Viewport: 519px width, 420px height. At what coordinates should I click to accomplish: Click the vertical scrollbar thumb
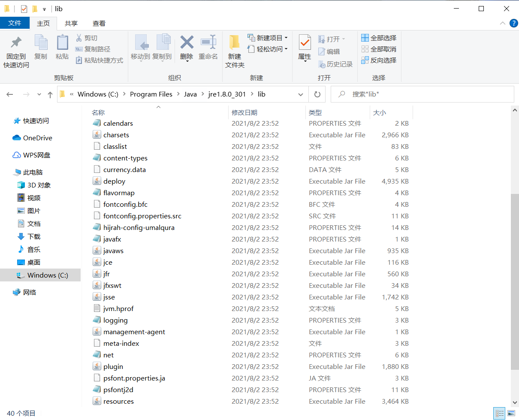(515, 281)
